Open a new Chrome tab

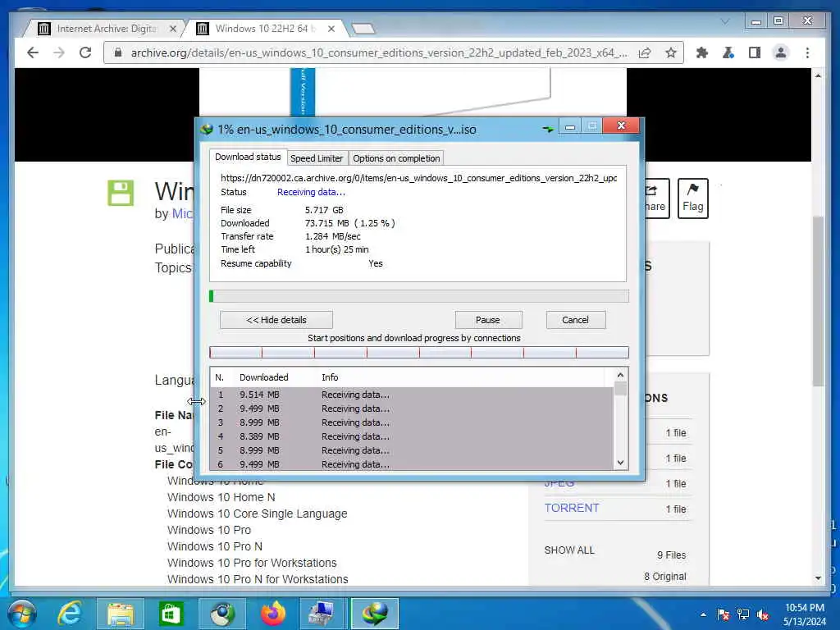(363, 29)
